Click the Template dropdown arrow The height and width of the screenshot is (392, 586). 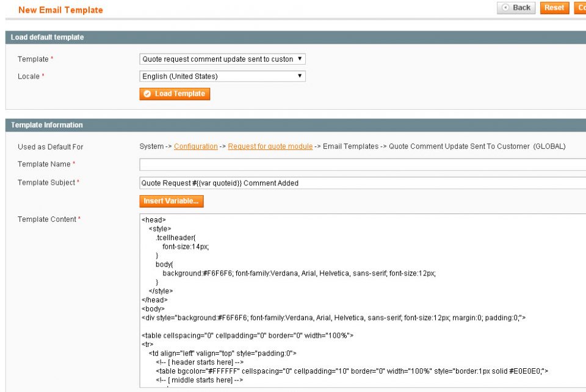tap(300, 59)
